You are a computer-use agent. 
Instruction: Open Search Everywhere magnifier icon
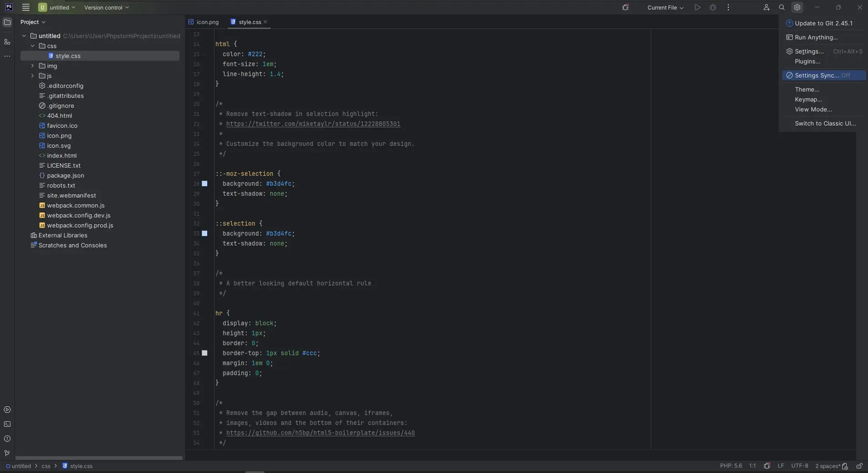click(782, 7)
